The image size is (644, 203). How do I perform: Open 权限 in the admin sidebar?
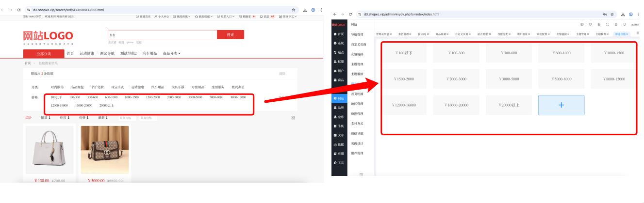339,62
